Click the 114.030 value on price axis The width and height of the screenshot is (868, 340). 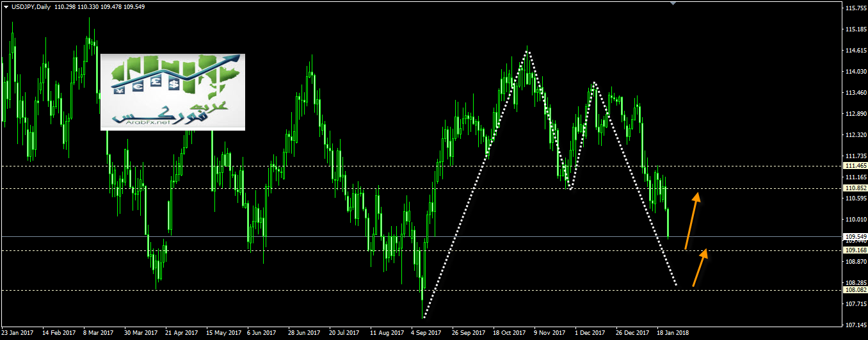point(856,72)
